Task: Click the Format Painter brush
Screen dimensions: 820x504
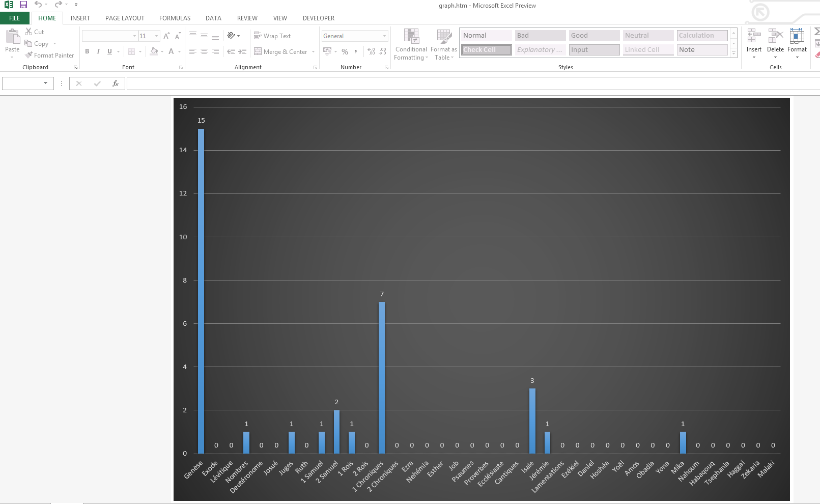Action: 29,55
